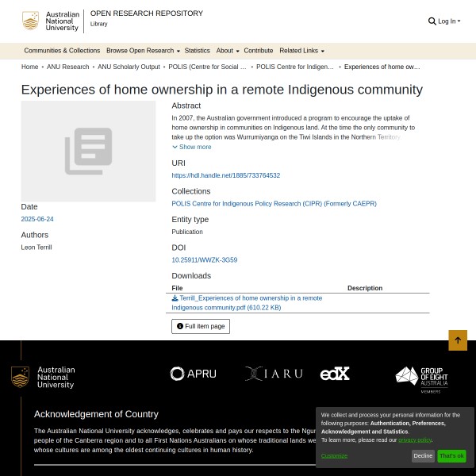Image resolution: width=476 pixels, height=476 pixels.
Task: Click the Full item page button
Action: [201, 326]
